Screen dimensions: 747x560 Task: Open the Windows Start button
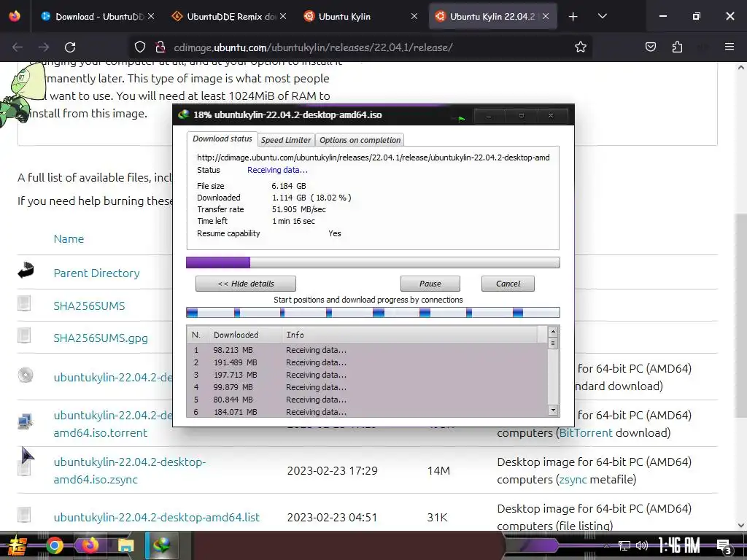[x=18, y=545]
